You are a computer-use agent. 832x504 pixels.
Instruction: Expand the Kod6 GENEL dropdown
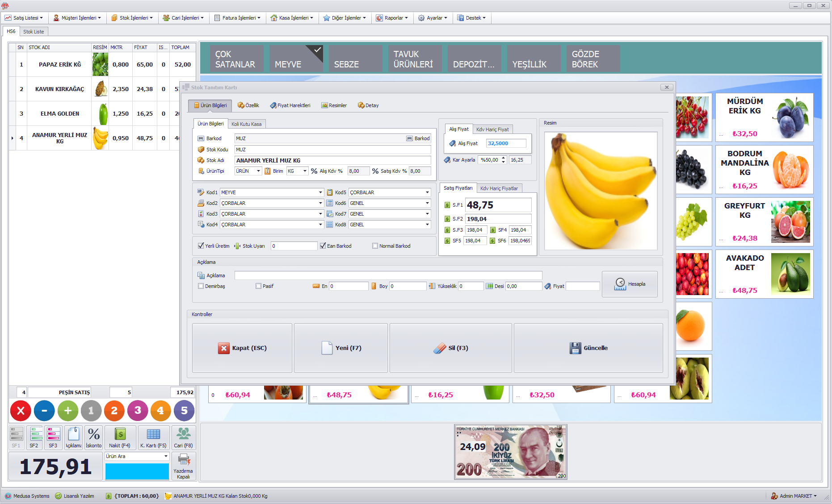pos(427,203)
